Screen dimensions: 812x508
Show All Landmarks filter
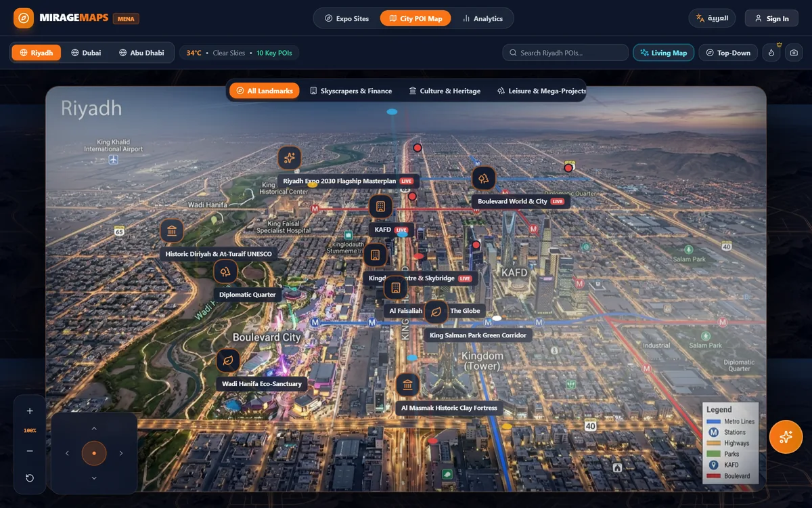pos(264,91)
